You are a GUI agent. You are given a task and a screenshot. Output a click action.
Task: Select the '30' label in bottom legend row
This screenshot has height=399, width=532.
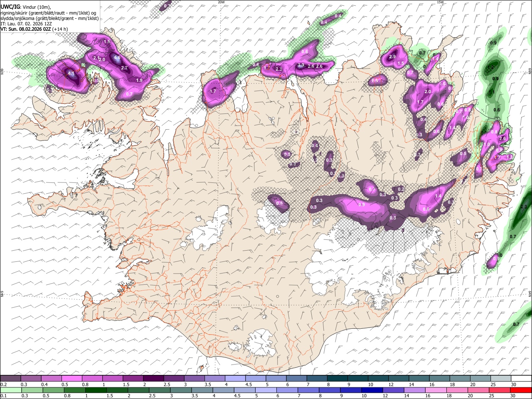[514, 396]
